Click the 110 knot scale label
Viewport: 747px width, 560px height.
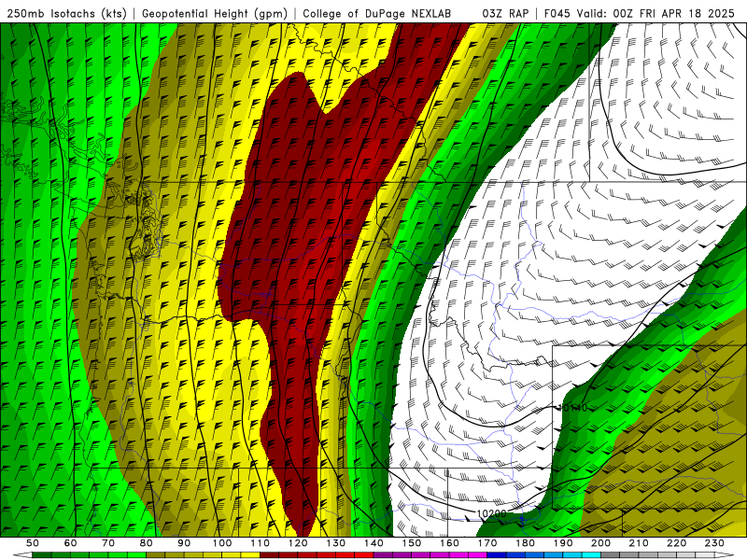[x=261, y=543]
